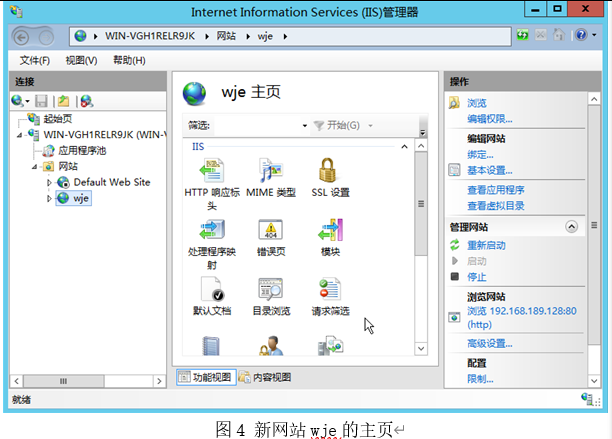Open the help dropdown arrow
Viewport: 612px width, 439px height.
point(594,35)
